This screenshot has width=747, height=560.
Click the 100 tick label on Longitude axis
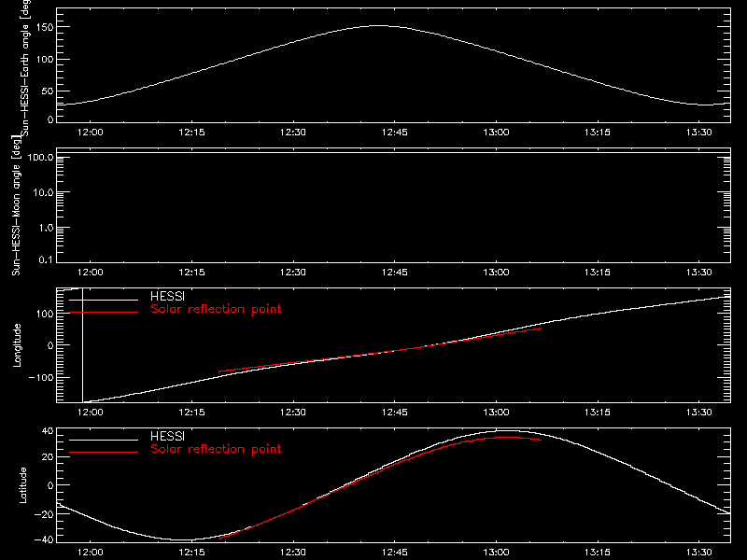pyautogui.click(x=45, y=314)
